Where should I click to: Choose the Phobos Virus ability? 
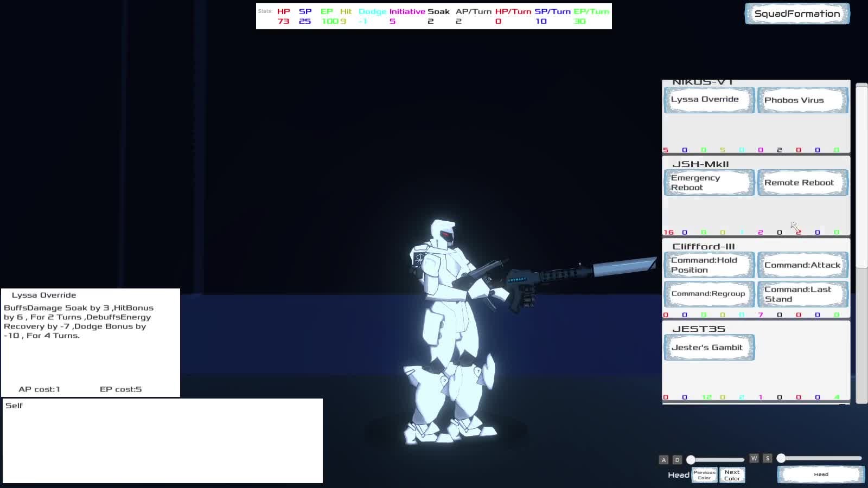(802, 100)
